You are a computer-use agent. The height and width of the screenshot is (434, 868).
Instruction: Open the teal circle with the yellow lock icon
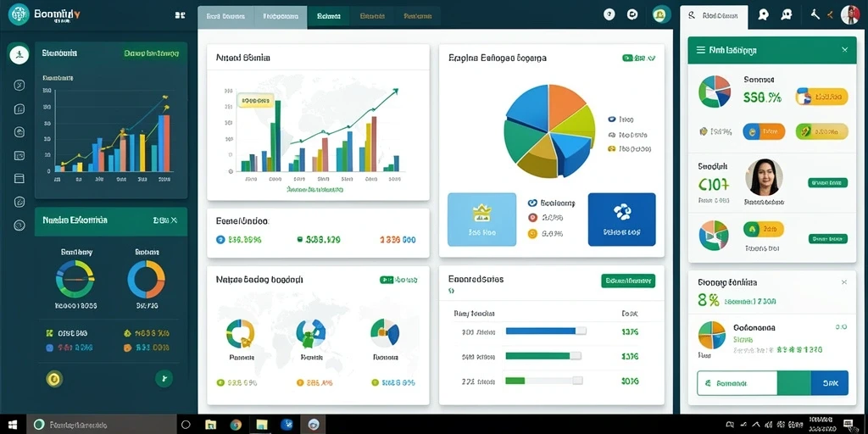click(661, 15)
